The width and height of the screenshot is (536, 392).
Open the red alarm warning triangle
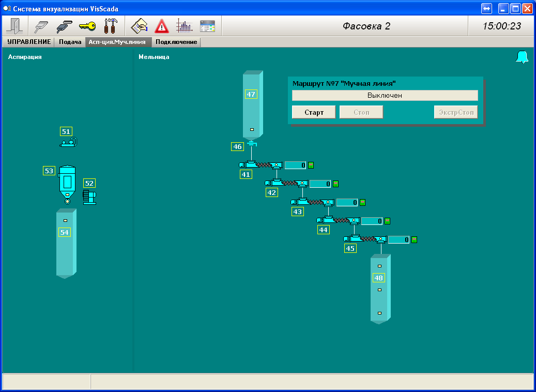(x=162, y=26)
